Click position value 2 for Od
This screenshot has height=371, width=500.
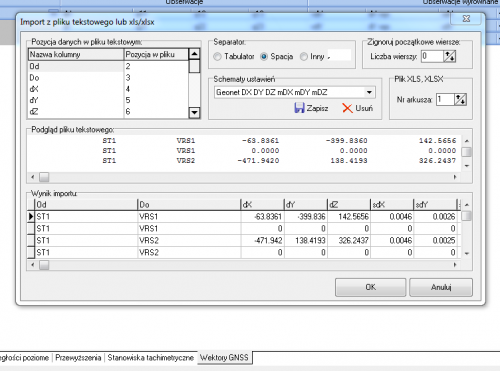[156, 66]
